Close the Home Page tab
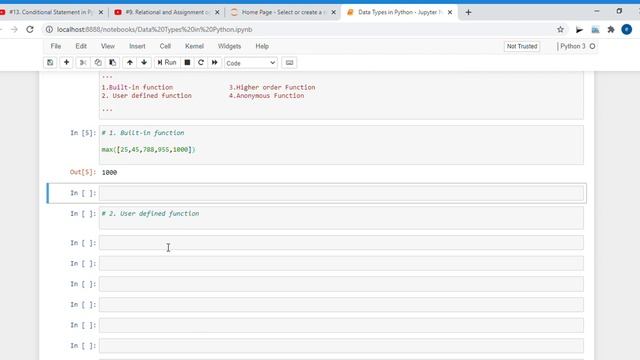640x360 pixels. coord(333,12)
